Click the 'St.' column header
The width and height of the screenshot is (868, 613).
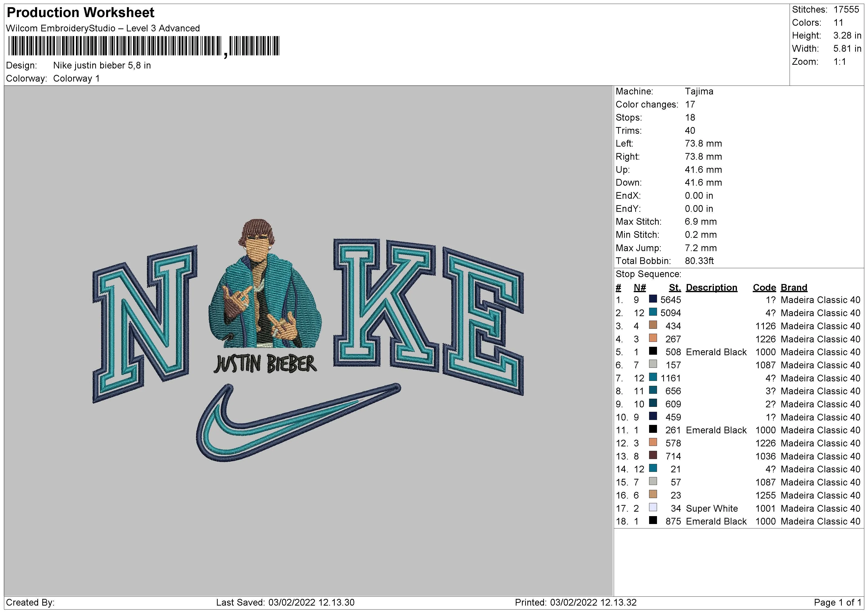point(675,288)
